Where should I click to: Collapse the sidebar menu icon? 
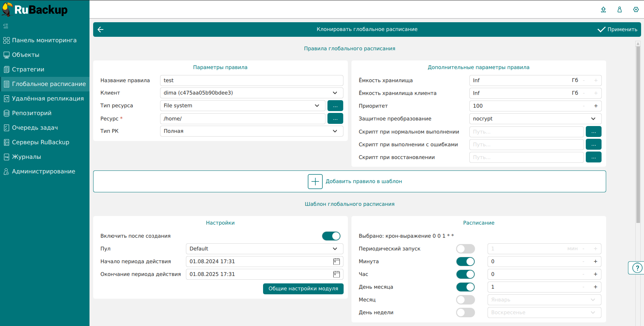[6, 26]
